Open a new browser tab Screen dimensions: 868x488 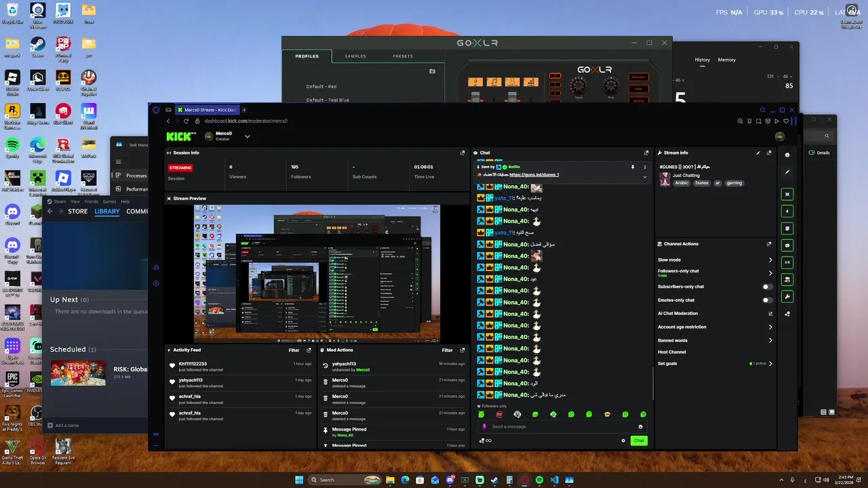(x=244, y=110)
